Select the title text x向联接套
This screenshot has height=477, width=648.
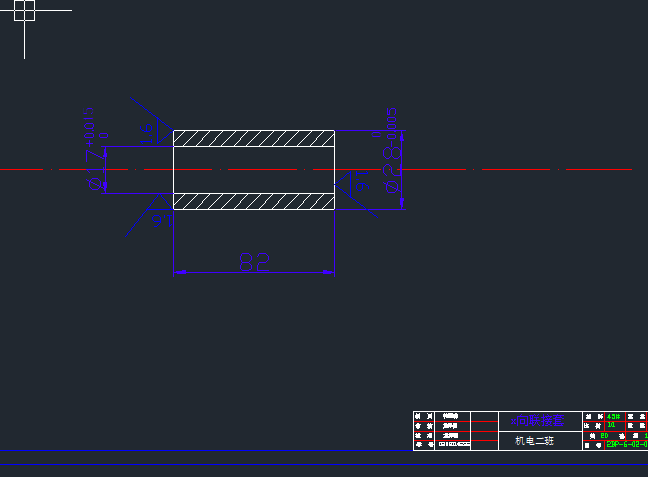(537, 421)
